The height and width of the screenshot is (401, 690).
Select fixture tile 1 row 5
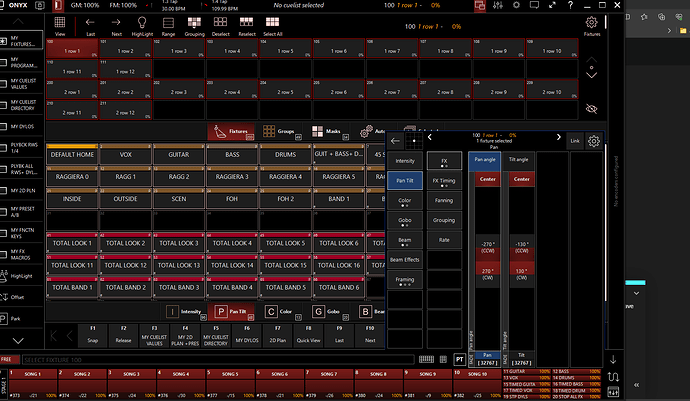click(x=285, y=48)
